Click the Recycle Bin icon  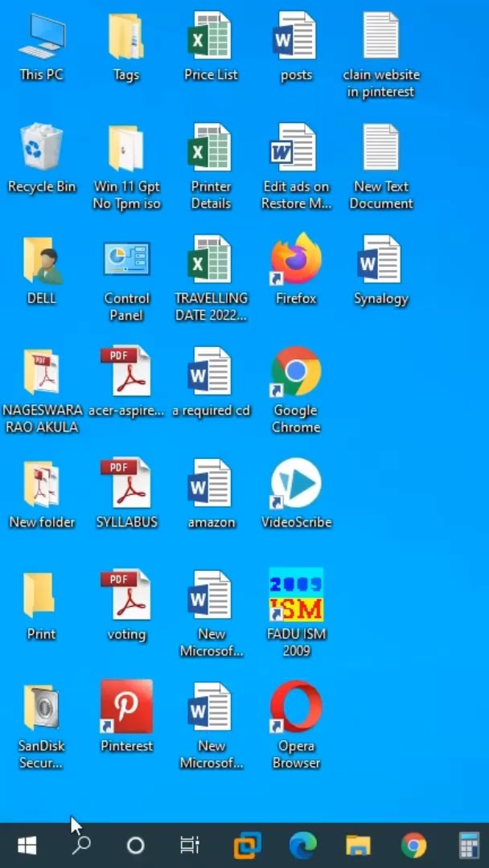(42, 147)
